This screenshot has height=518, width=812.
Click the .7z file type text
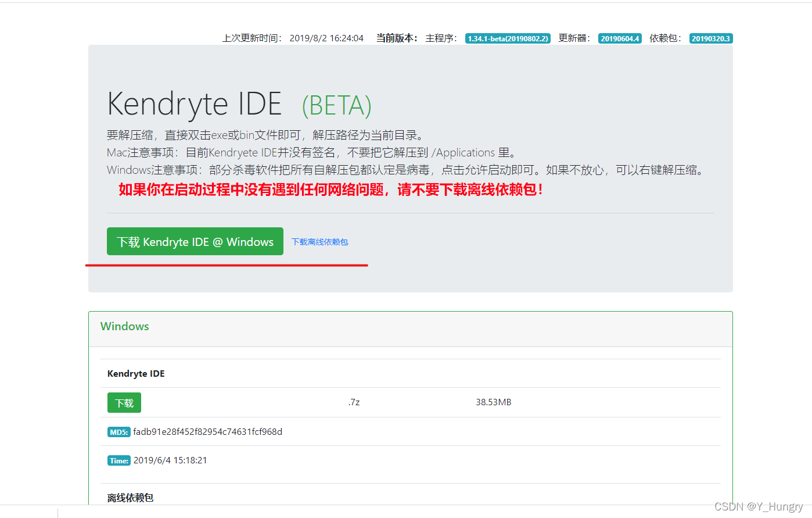354,402
